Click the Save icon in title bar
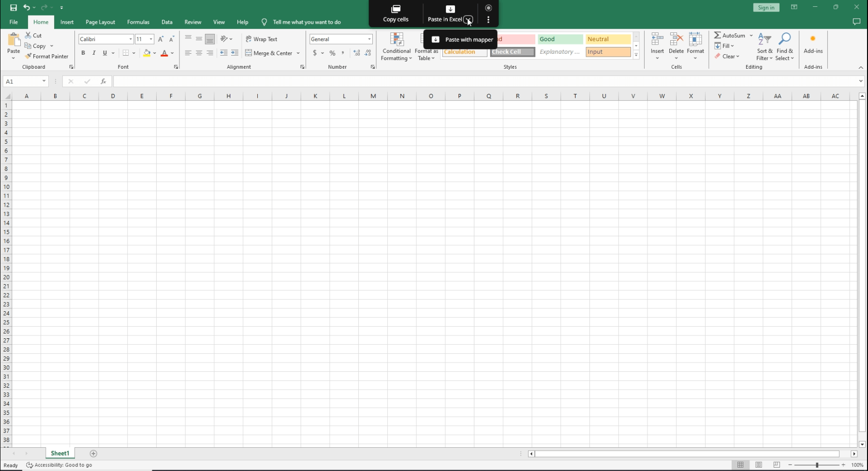Viewport: 868px width, 471px height. point(14,7)
